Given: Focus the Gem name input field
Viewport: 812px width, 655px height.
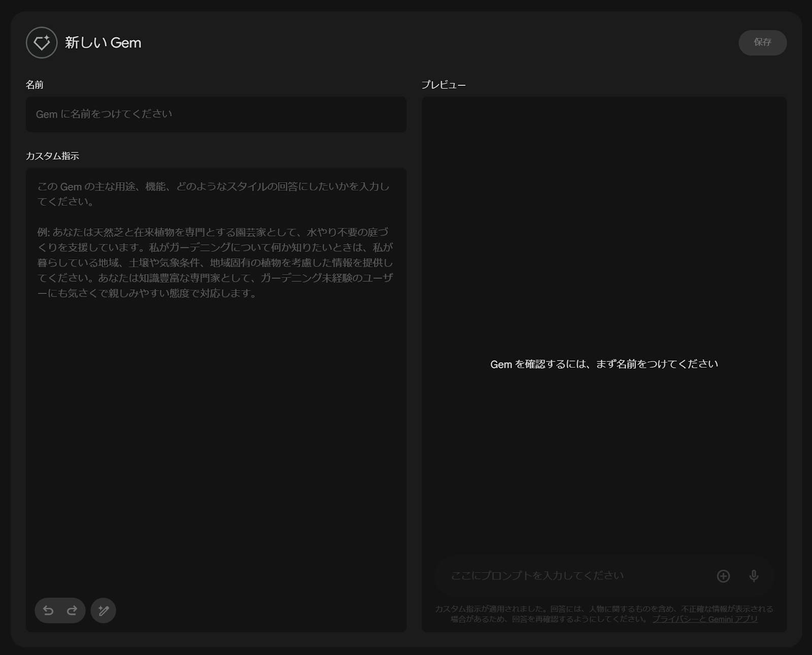Looking at the screenshot, I should point(216,114).
